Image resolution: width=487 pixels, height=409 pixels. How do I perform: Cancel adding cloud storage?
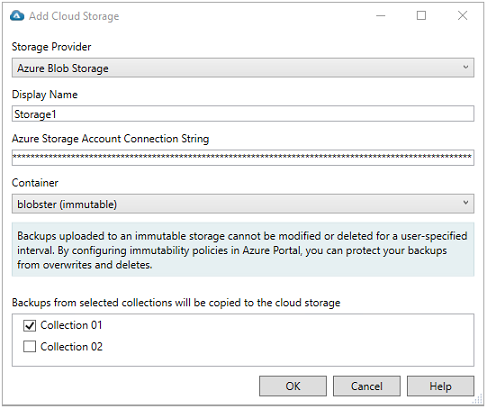pos(367,386)
